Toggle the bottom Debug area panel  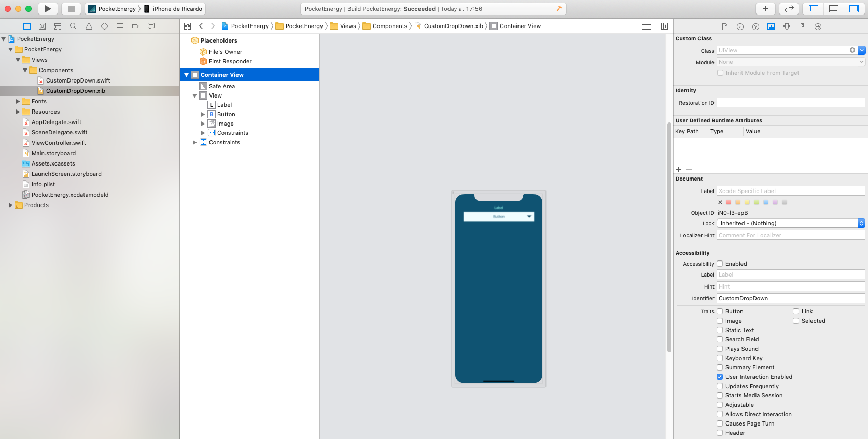tap(834, 9)
